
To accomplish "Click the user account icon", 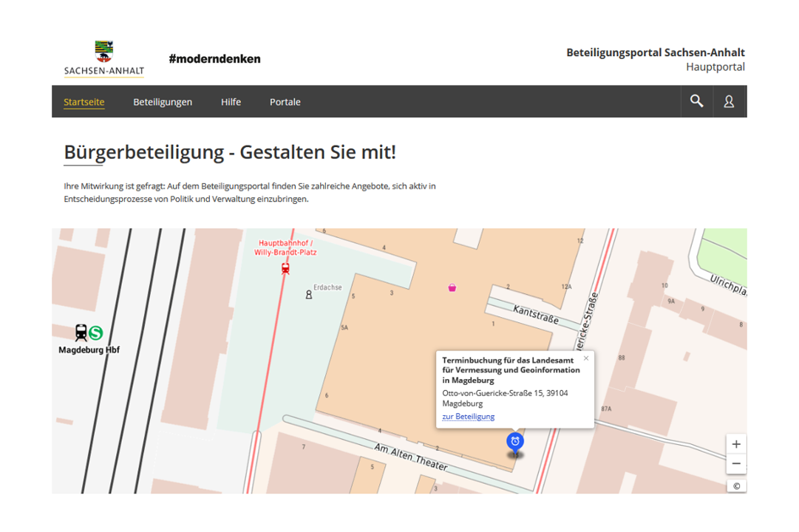I will tap(729, 102).
